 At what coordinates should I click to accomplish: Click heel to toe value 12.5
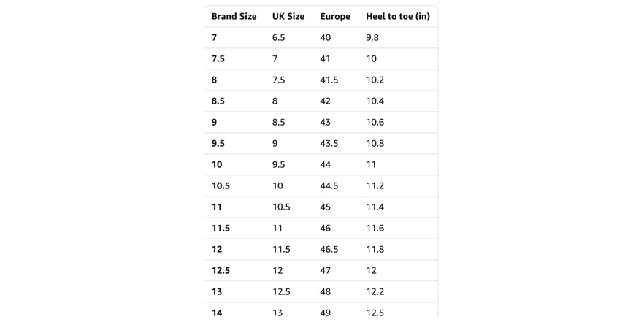(375, 313)
